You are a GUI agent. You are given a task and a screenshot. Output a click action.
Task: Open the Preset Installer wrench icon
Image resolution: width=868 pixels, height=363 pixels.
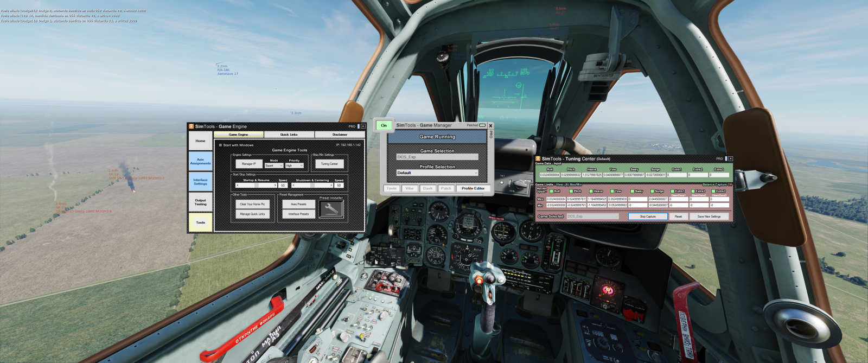[331, 209]
